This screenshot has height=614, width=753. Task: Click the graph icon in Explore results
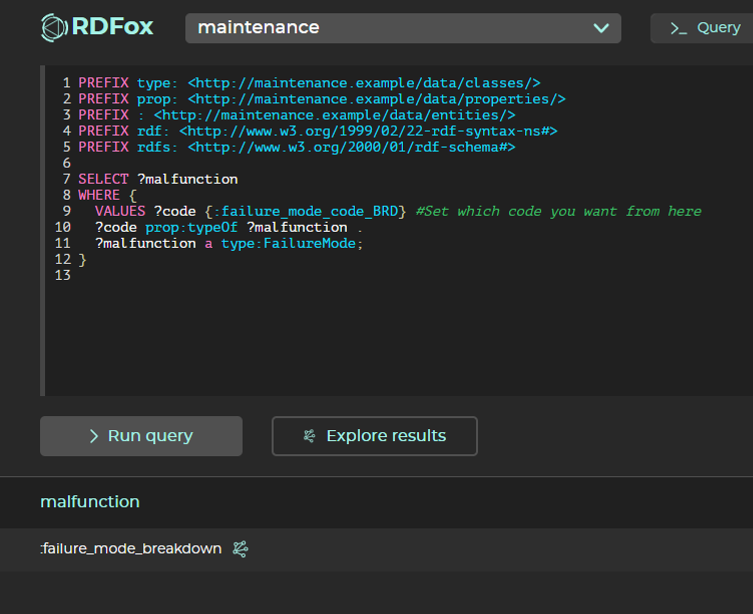309,436
